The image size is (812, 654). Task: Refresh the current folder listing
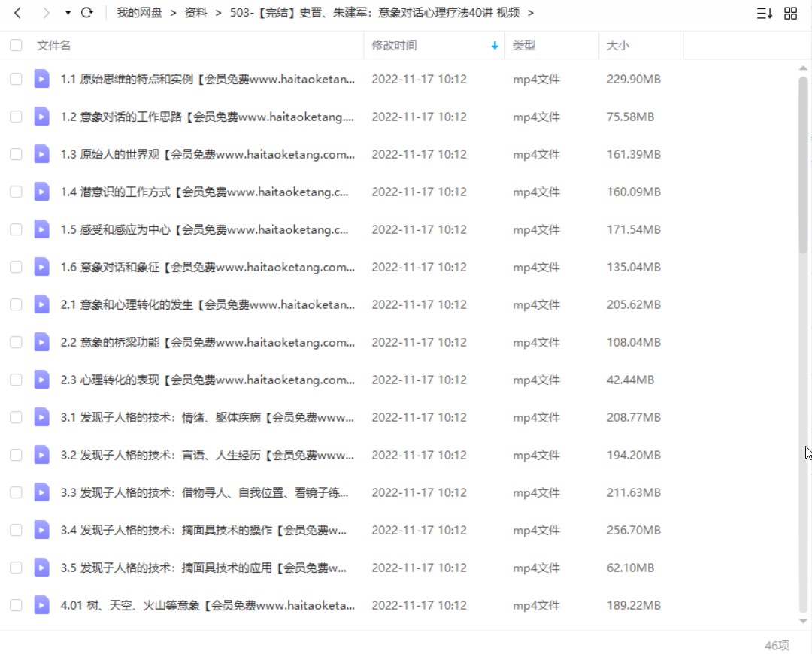coord(87,13)
